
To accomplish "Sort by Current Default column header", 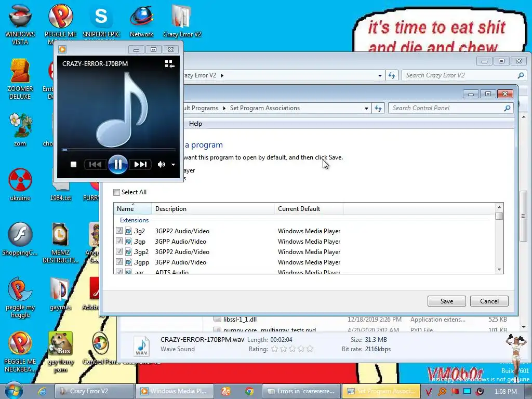I will (309, 209).
